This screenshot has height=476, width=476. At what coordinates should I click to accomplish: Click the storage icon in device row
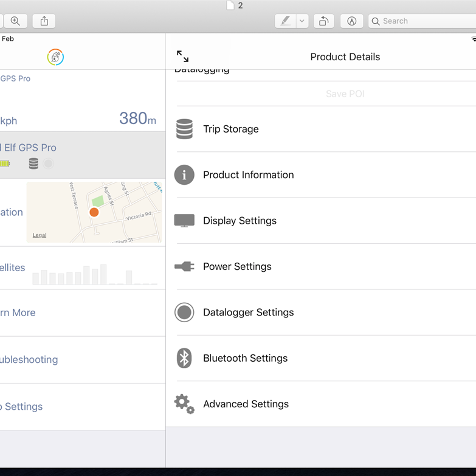[x=33, y=164]
